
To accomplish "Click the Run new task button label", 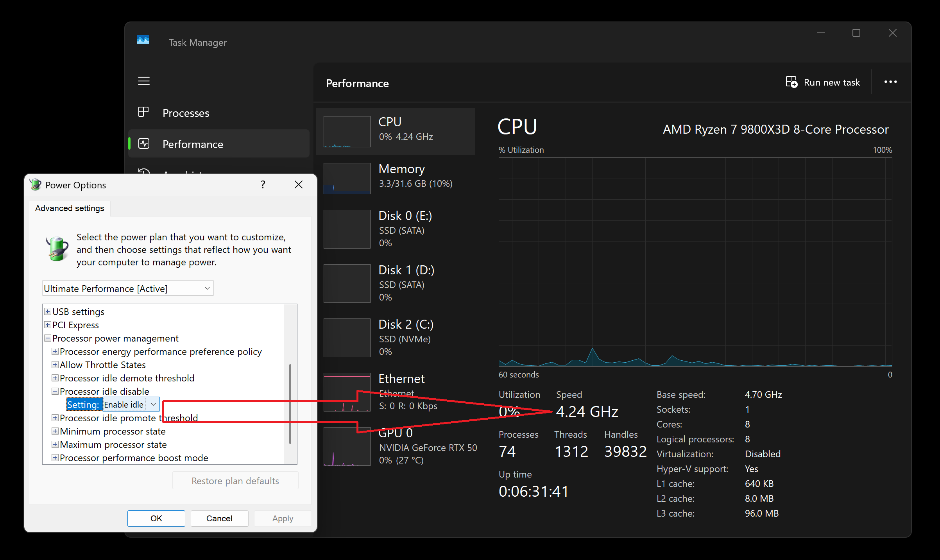I will (832, 82).
